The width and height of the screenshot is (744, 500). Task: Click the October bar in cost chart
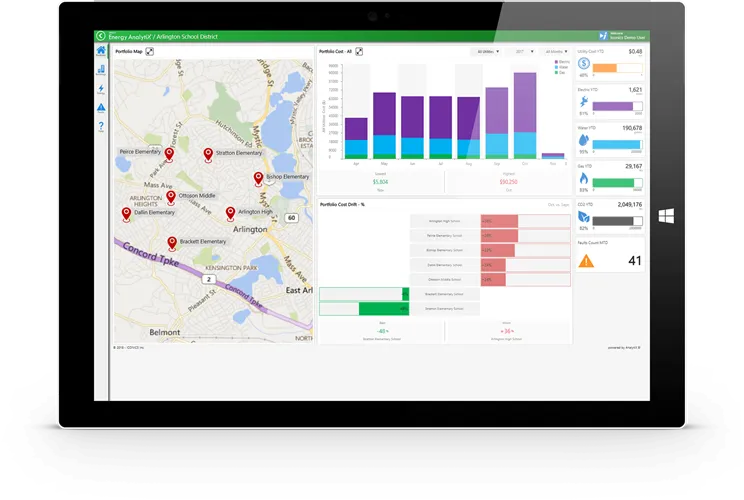click(525, 115)
